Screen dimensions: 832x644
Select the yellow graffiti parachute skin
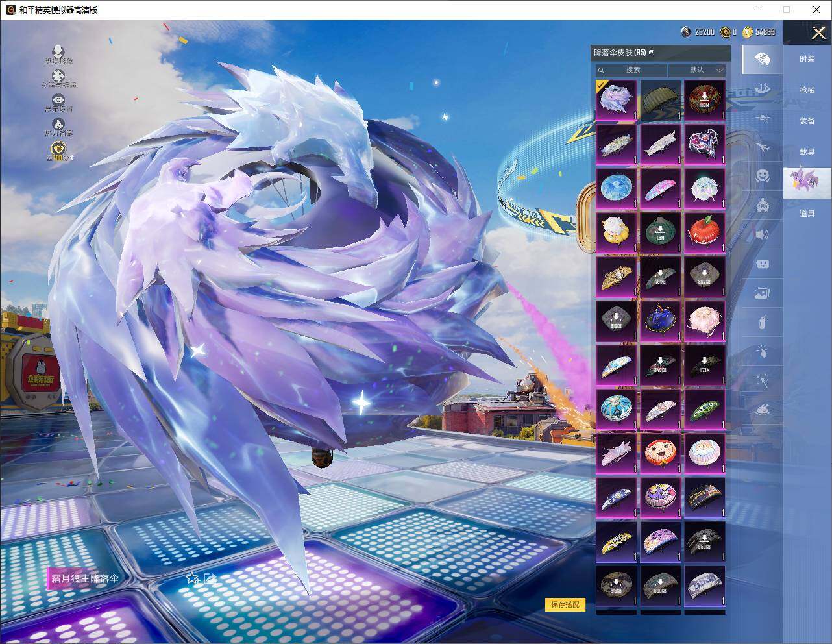pyautogui.click(x=617, y=542)
